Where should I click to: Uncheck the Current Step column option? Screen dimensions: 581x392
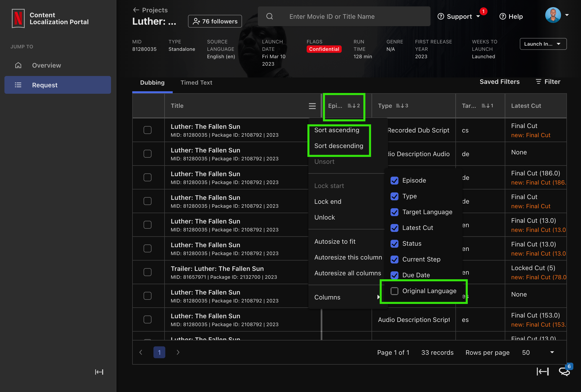[x=394, y=259]
